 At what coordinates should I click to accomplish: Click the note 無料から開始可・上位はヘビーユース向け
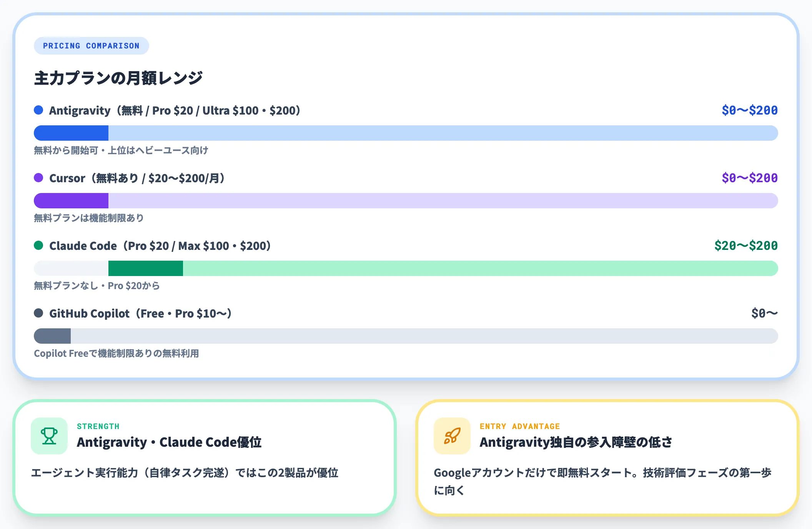tap(121, 150)
